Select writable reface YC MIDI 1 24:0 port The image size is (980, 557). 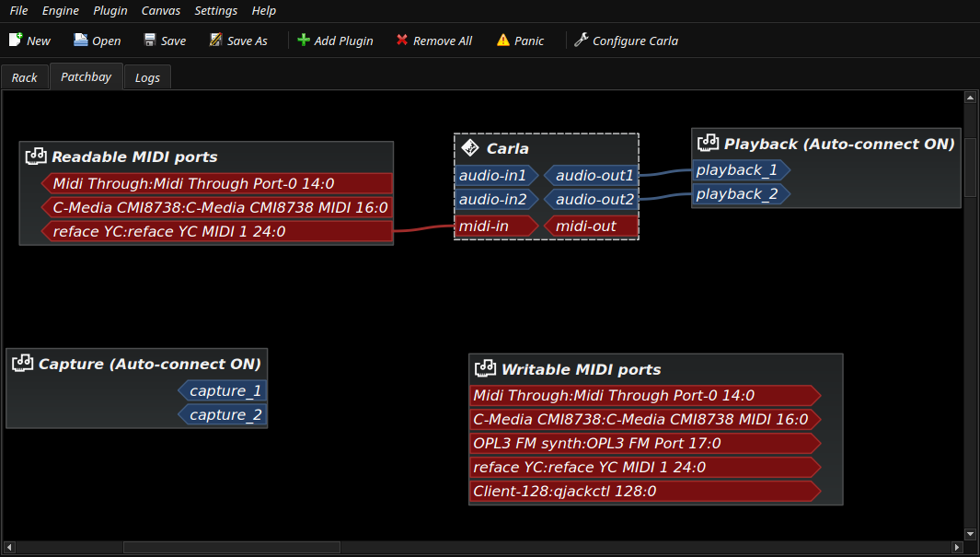tap(645, 467)
